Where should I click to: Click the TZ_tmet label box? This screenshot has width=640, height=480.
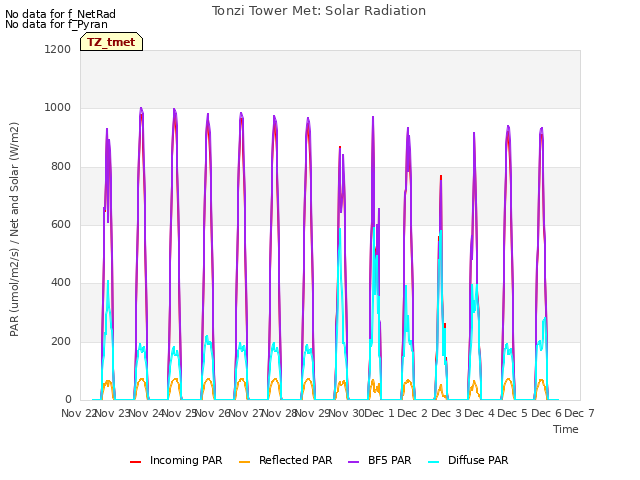[111, 42]
